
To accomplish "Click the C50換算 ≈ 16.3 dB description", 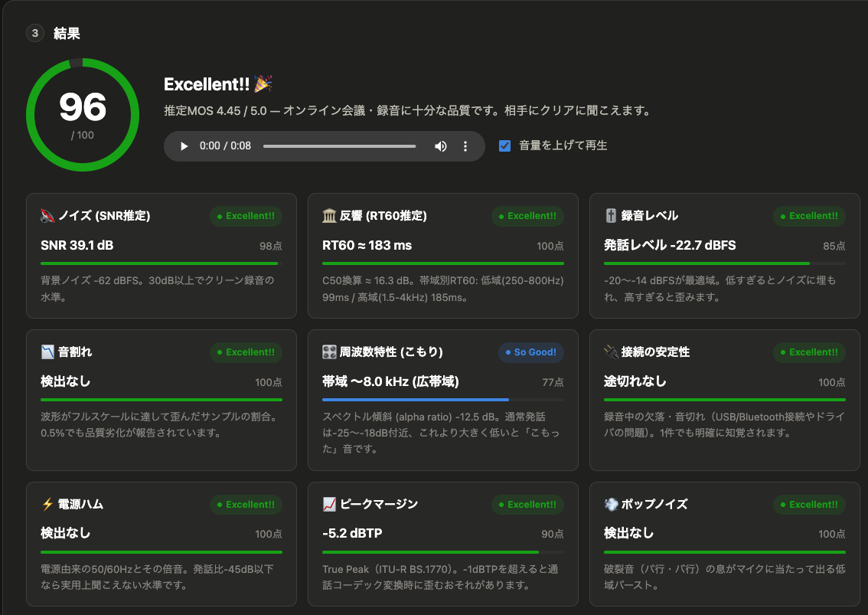I will (443, 289).
